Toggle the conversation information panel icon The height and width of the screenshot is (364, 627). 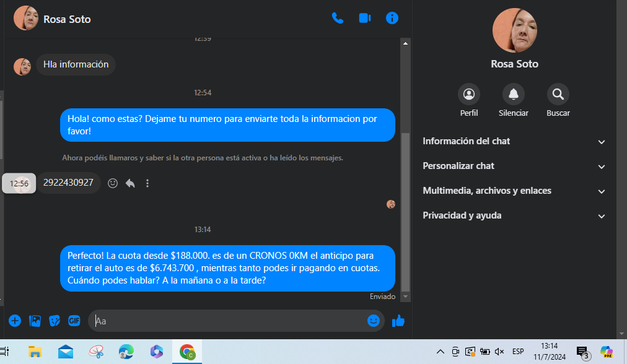point(392,19)
